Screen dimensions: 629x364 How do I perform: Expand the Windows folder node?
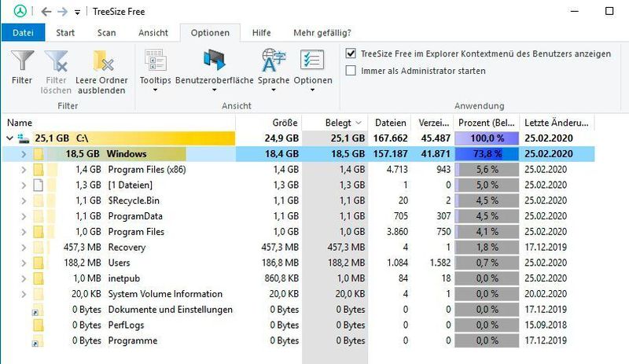[x=24, y=154]
